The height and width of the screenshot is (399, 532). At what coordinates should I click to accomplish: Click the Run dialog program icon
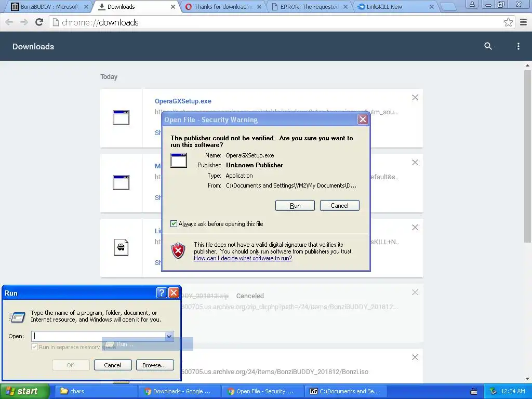[x=17, y=317]
